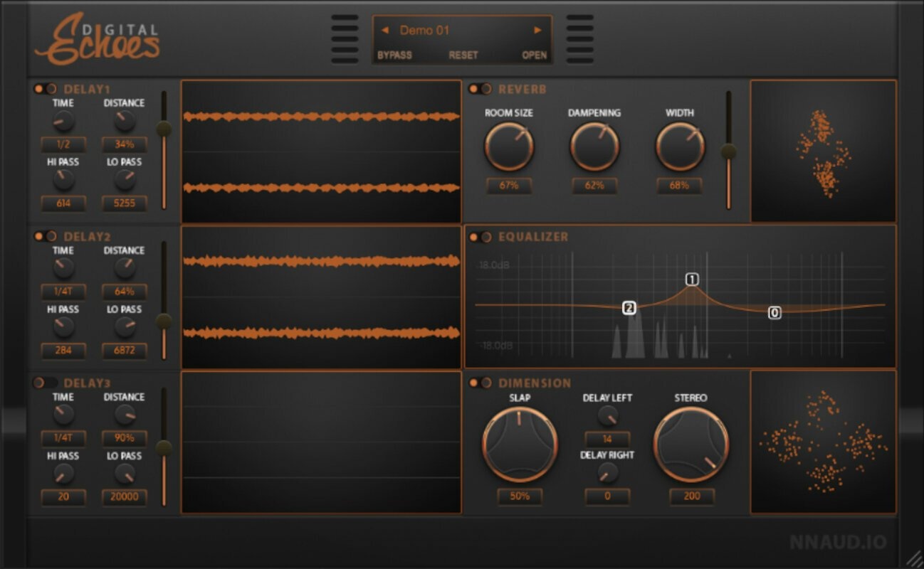Click the OPEN preset button
924x569 pixels.
535,55
